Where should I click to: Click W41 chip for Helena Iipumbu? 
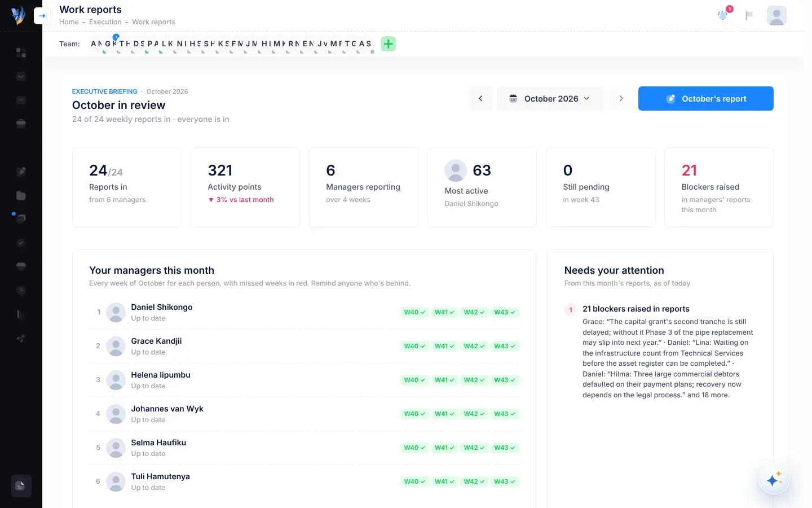444,380
